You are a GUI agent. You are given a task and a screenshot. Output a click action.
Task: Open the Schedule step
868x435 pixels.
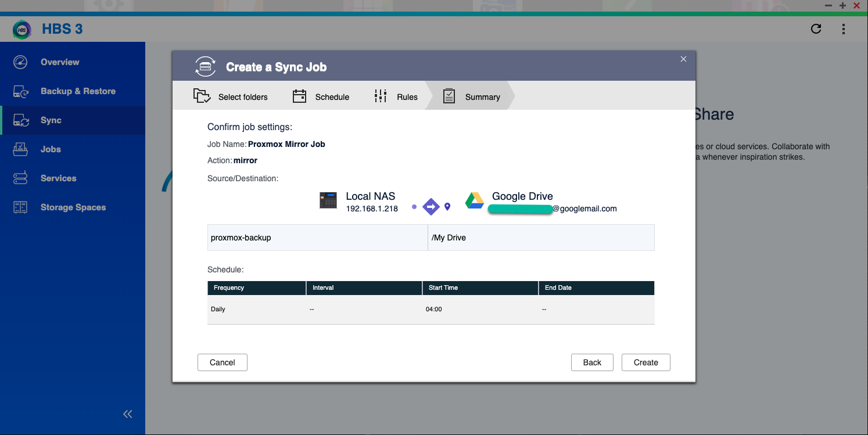tap(321, 96)
